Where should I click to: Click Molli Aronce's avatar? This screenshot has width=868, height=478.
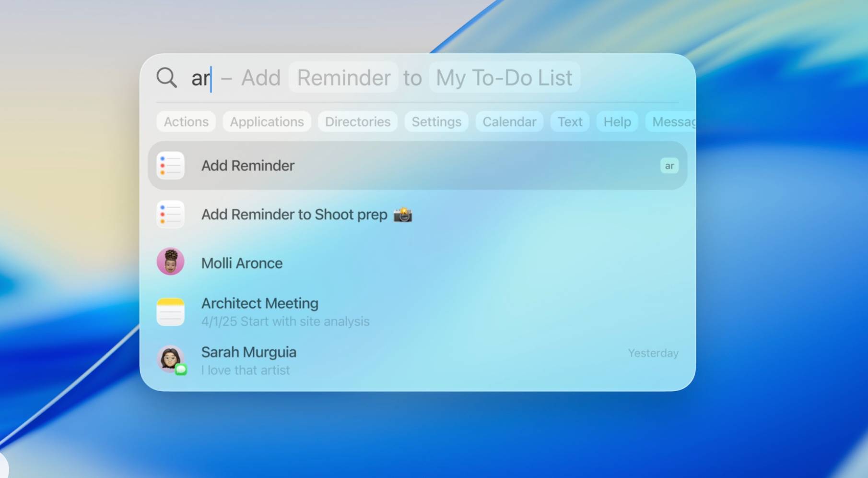click(170, 262)
